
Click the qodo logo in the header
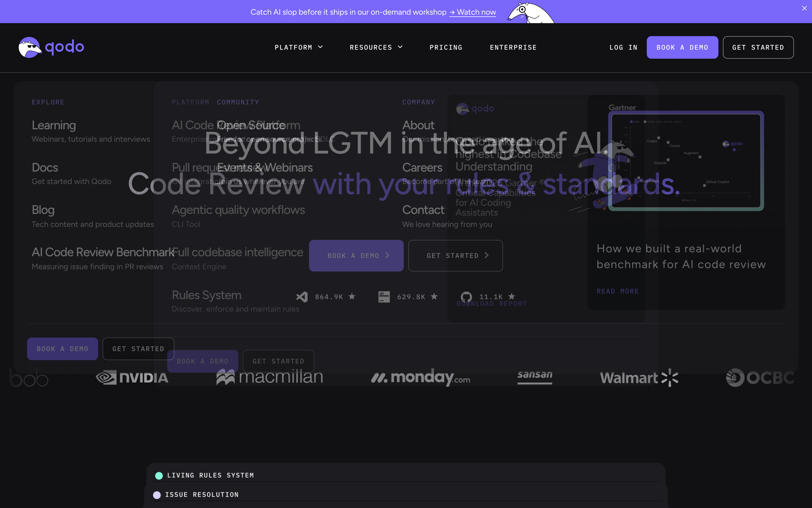(51, 47)
